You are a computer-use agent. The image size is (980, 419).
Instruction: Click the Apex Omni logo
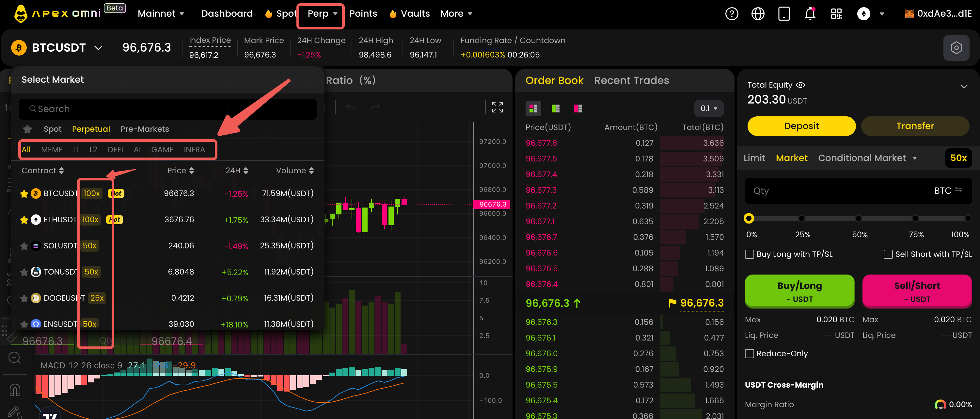coord(57,14)
